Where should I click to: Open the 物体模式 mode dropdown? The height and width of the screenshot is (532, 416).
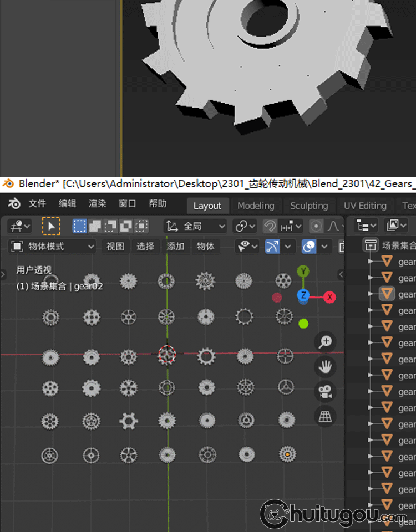53,246
